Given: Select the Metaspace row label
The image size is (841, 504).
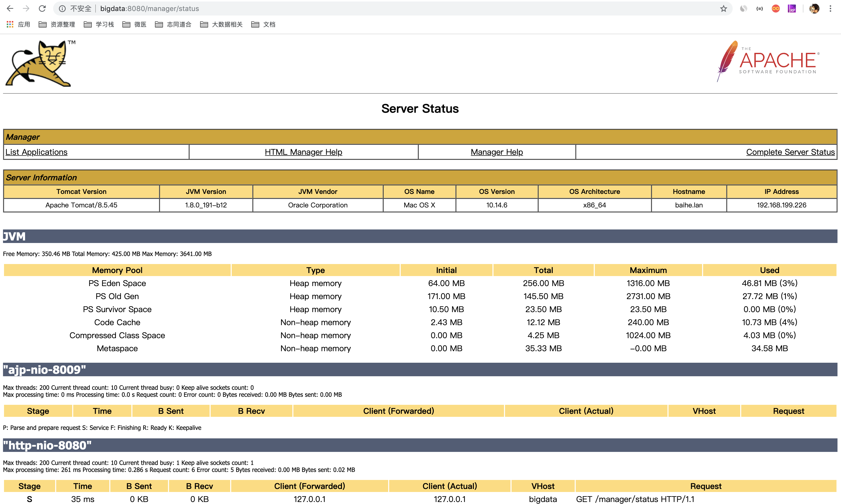Looking at the screenshot, I should (117, 348).
